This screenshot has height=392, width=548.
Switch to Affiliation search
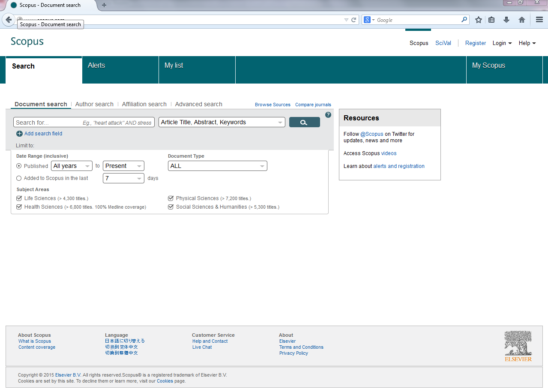(144, 104)
